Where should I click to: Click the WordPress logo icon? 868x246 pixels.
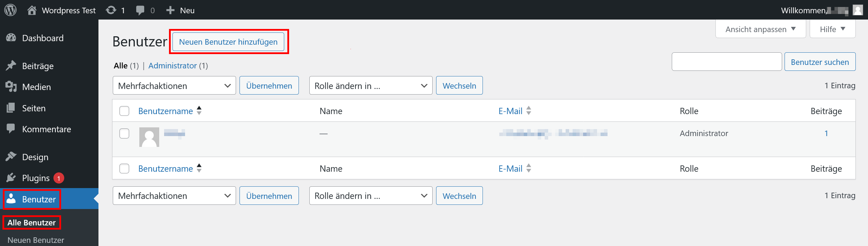click(10, 10)
